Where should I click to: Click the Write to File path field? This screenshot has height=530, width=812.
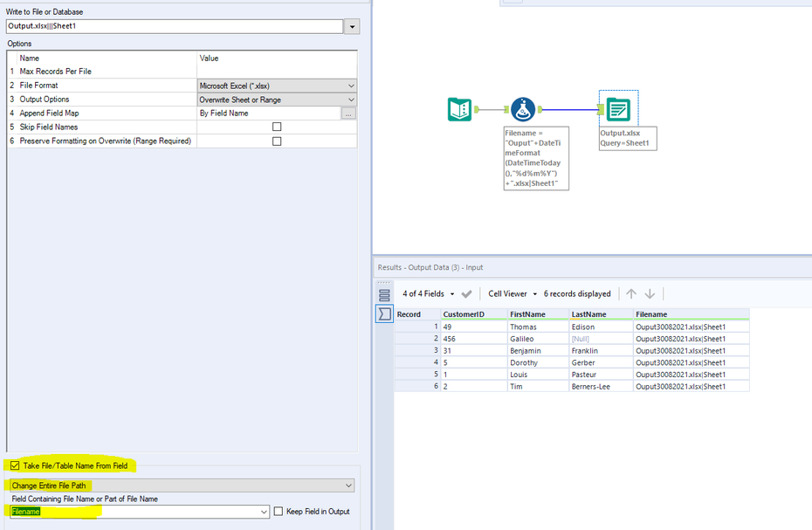tap(175, 27)
